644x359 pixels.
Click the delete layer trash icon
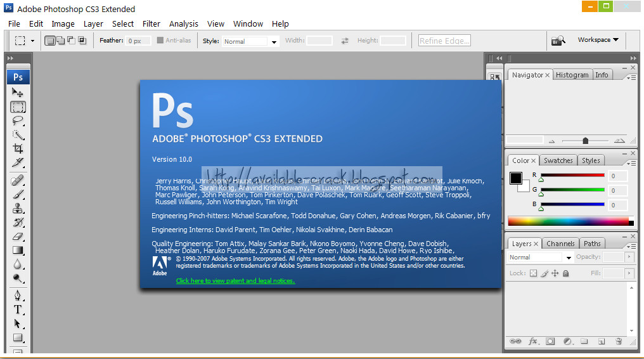pyautogui.click(x=619, y=341)
